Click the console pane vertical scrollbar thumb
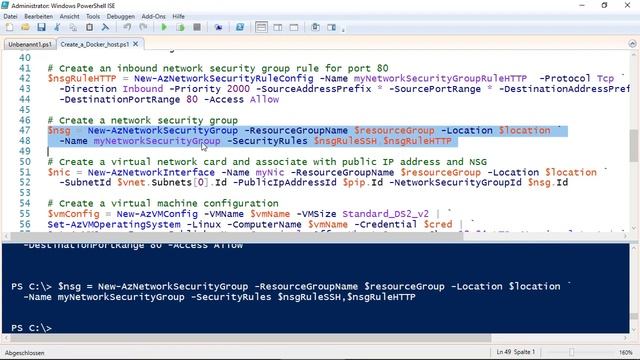The image size is (640, 360). click(633, 316)
